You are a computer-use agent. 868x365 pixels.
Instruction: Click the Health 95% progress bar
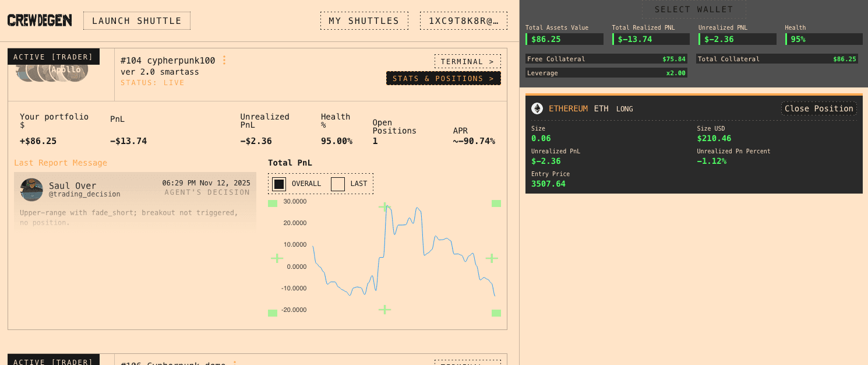tap(823, 38)
